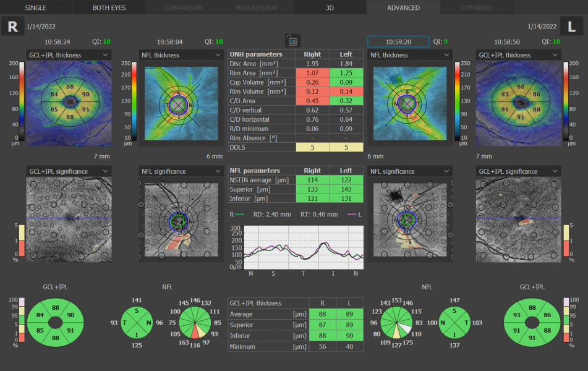The height and width of the screenshot is (371, 588).
Task: Open the right eye NFL thickness dropdown
Action: [181, 55]
